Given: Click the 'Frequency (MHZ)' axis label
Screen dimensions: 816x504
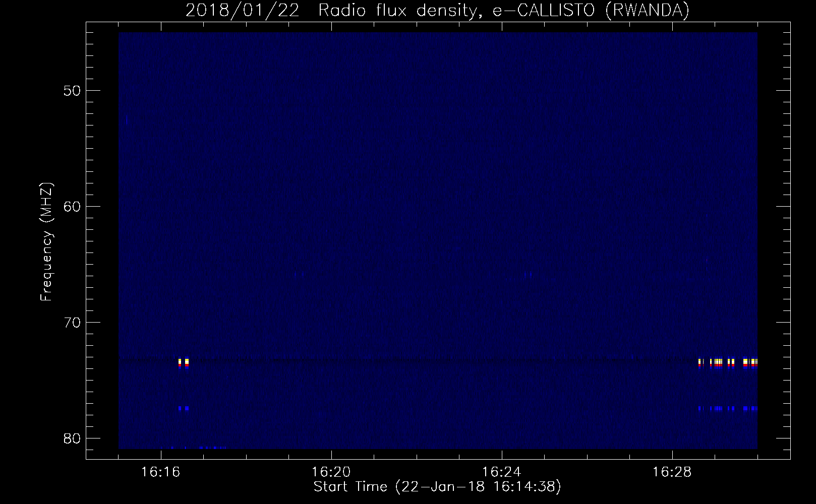Looking at the screenshot, I should tap(46, 242).
